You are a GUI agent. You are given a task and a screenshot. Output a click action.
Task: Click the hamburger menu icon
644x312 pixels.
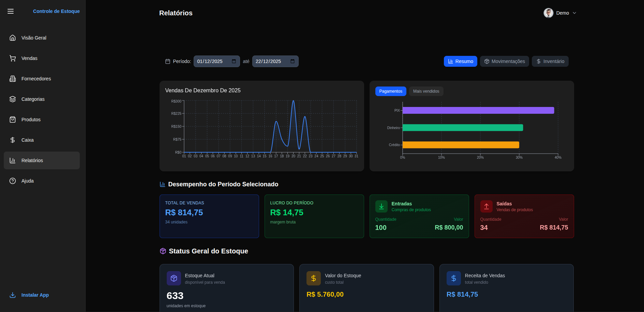(x=11, y=11)
